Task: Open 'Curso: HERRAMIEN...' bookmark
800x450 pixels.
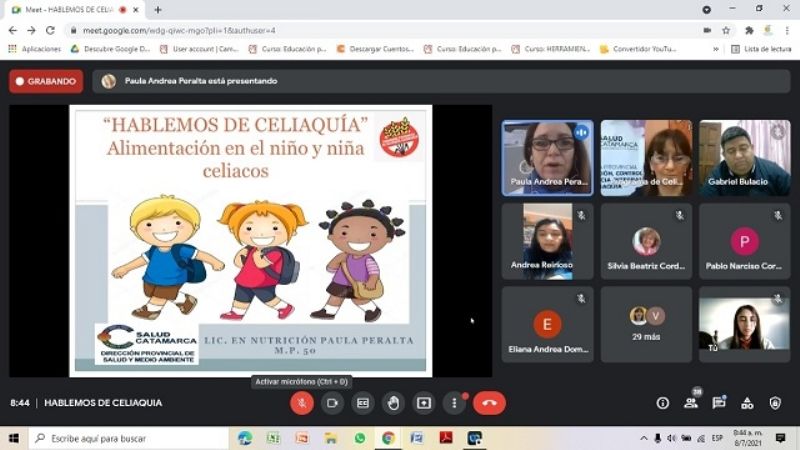Action: [x=551, y=49]
